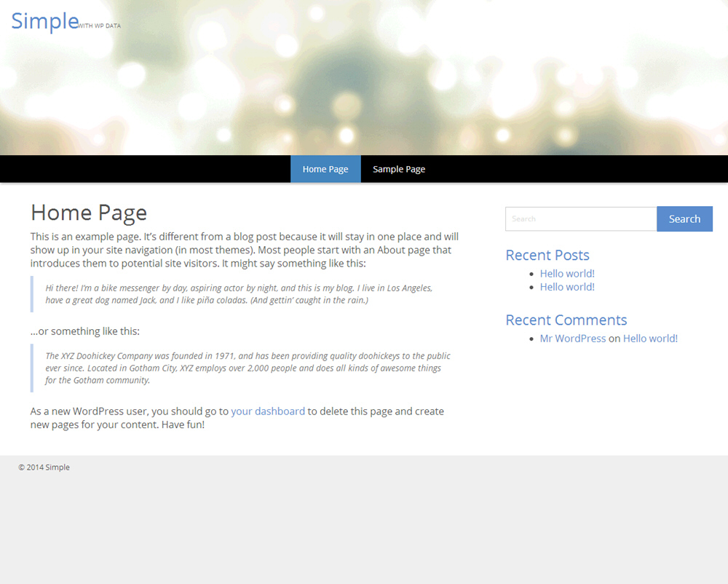Click the "This is an example page" paragraph
This screenshot has height=584, width=728.
pos(244,250)
